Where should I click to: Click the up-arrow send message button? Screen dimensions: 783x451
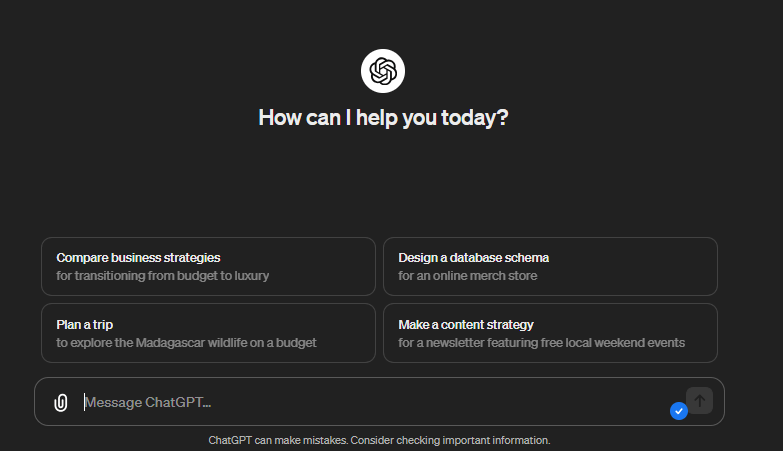[x=699, y=401]
